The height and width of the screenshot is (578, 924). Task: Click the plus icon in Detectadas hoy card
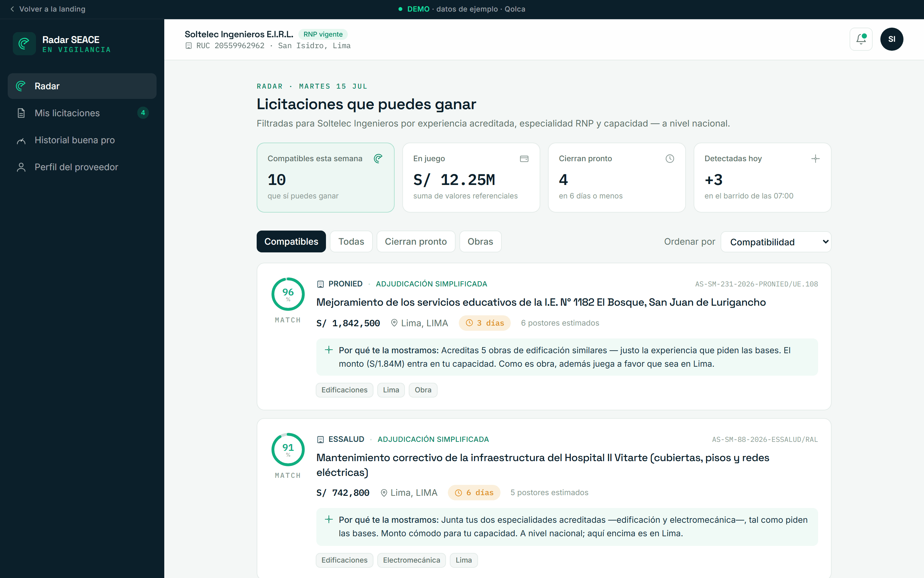(815, 159)
